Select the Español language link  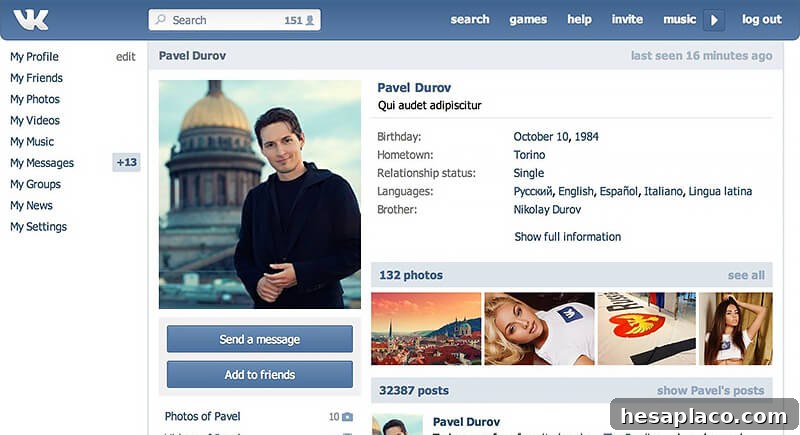coord(618,191)
